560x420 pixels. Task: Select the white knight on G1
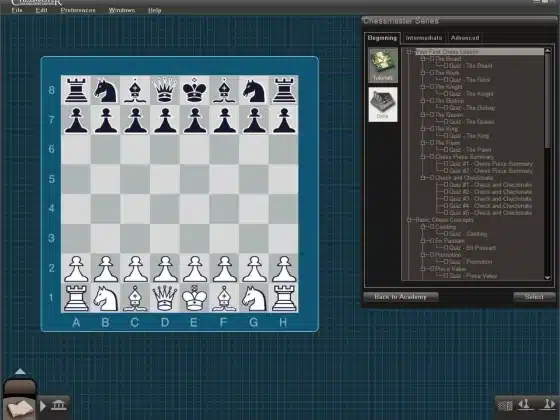254,298
